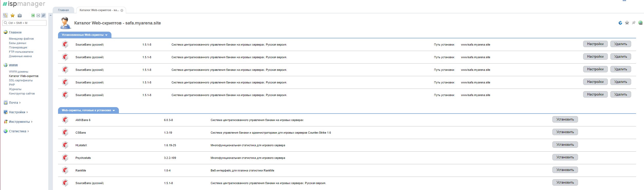Click version text 3.2.2-109

click(x=170, y=158)
